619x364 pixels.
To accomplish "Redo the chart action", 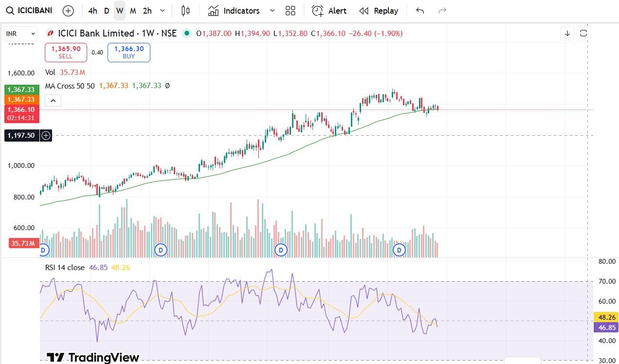I will coord(442,11).
